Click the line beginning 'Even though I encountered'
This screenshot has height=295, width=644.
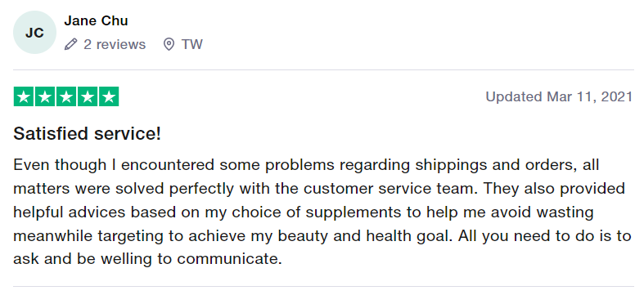pyautogui.click(x=306, y=165)
